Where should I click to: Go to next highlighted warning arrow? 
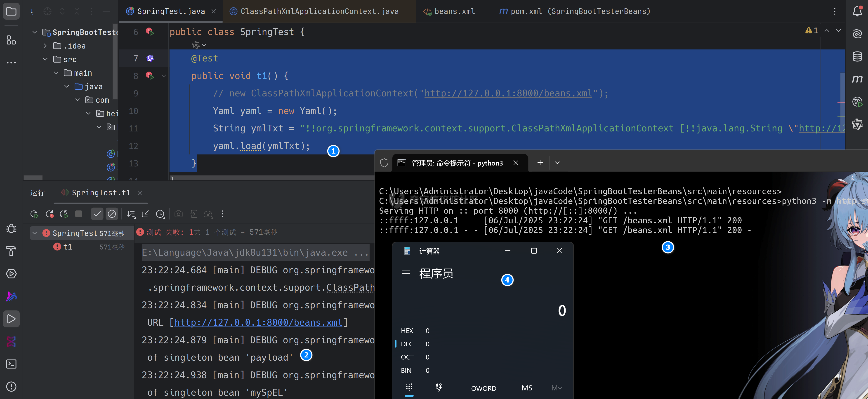click(838, 31)
